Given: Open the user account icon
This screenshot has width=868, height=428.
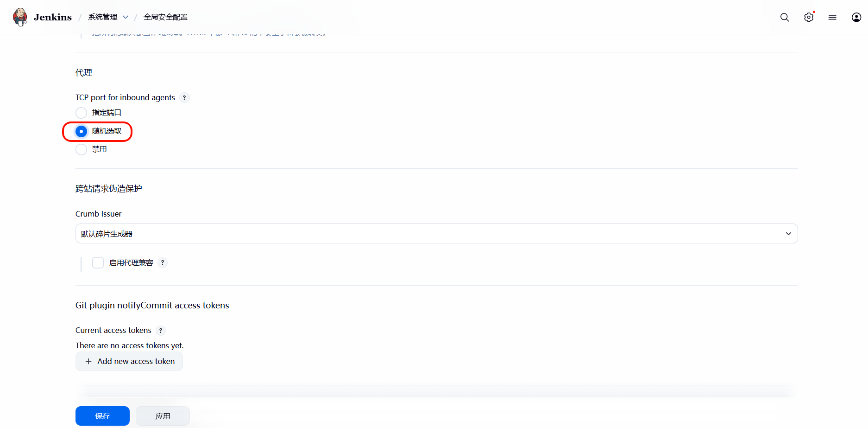Looking at the screenshot, I should (x=856, y=17).
